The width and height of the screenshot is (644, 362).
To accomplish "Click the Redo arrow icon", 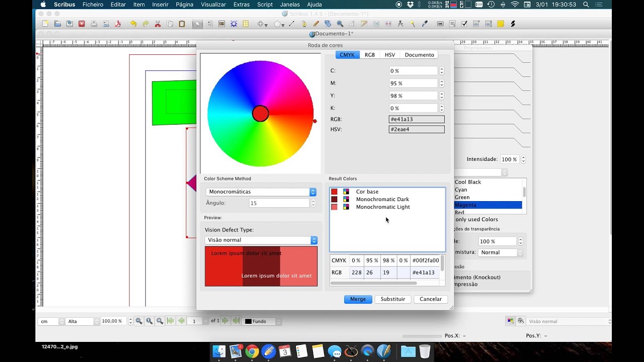I will coord(145,24).
